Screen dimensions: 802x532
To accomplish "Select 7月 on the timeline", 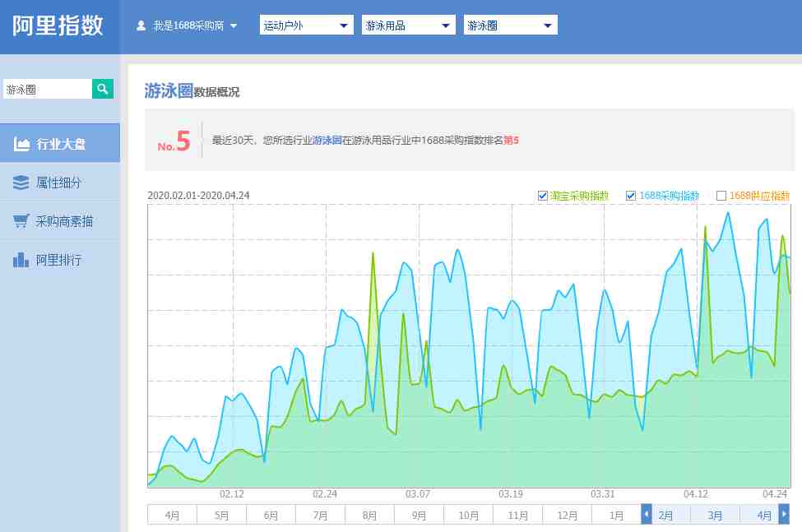I will (x=320, y=515).
